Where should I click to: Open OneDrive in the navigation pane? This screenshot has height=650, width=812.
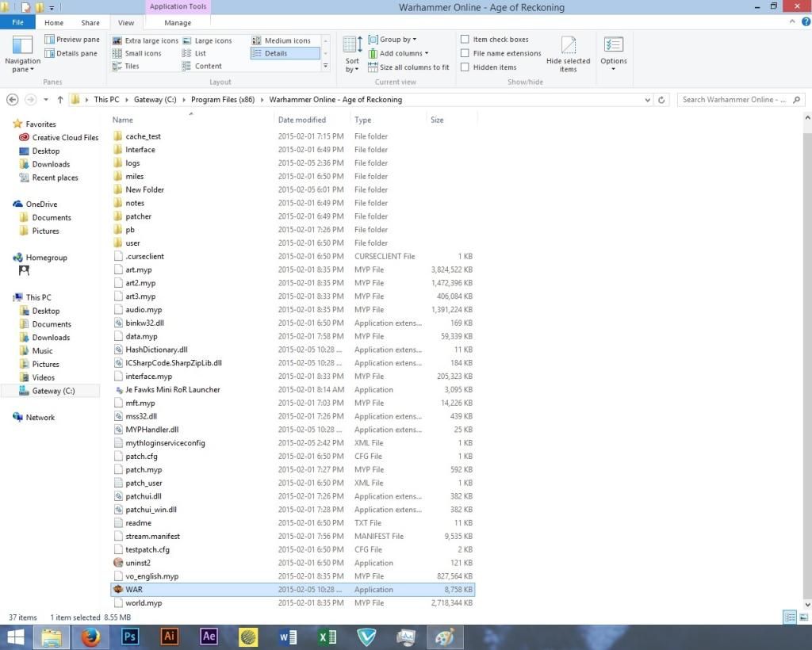[x=35, y=205]
